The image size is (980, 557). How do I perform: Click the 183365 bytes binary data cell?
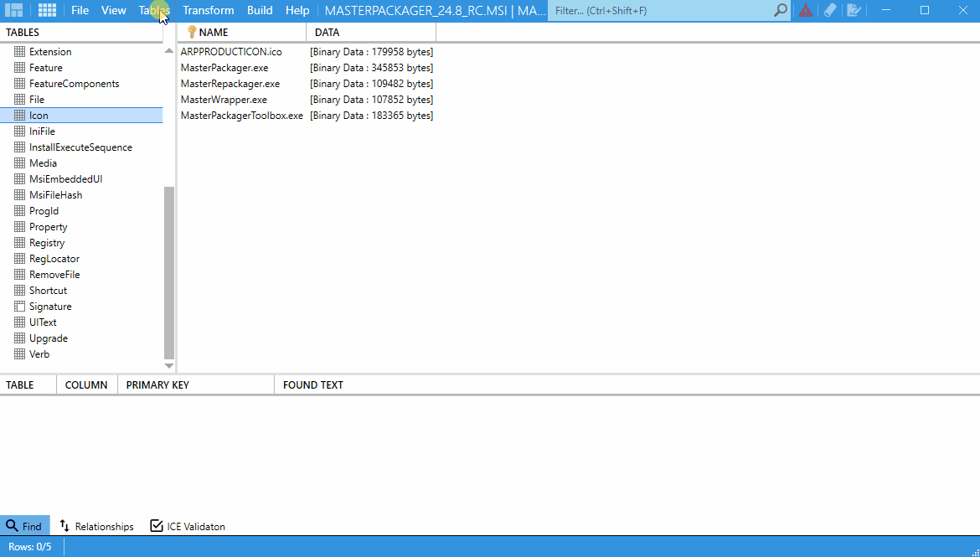(x=371, y=116)
